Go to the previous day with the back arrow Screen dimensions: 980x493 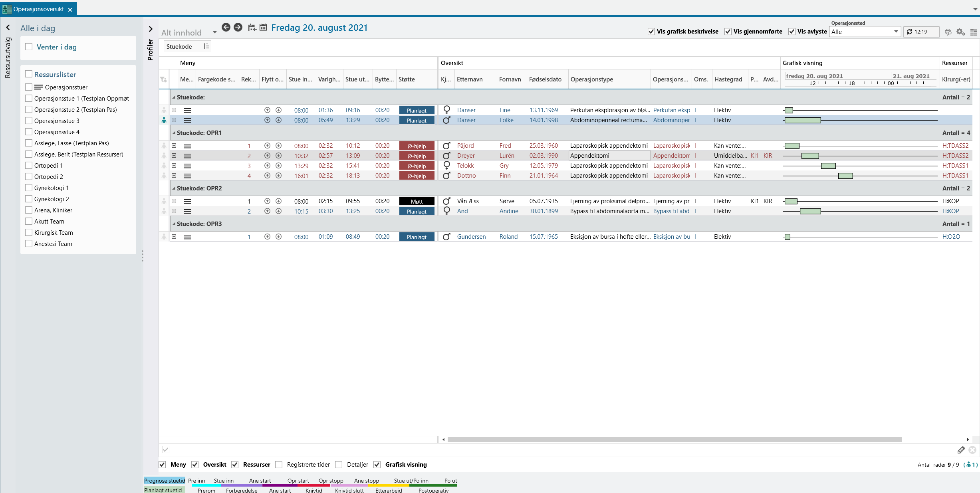(226, 27)
